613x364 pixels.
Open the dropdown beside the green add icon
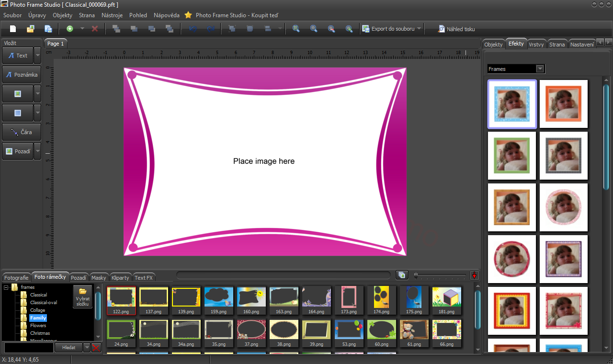pos(82,29)
